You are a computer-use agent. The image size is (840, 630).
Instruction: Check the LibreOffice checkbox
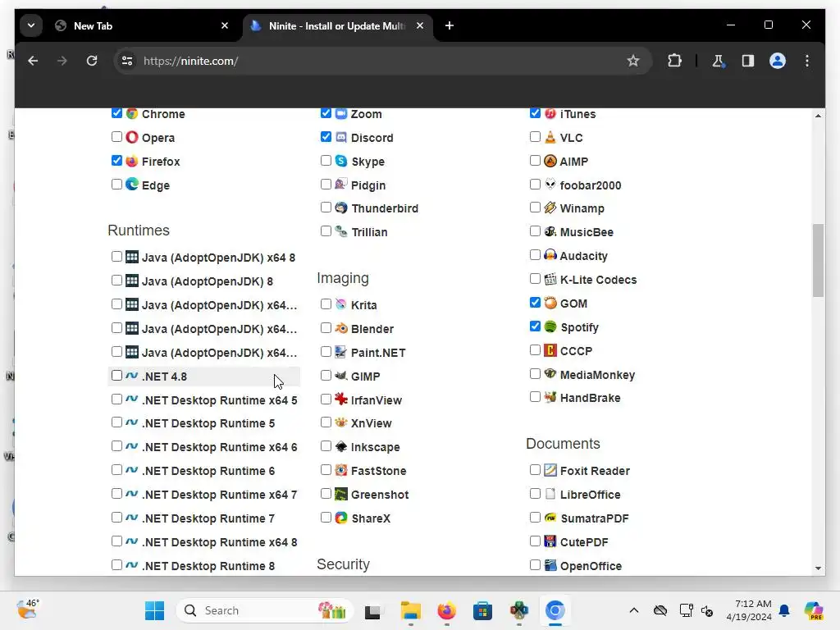(x=535, y=493)
